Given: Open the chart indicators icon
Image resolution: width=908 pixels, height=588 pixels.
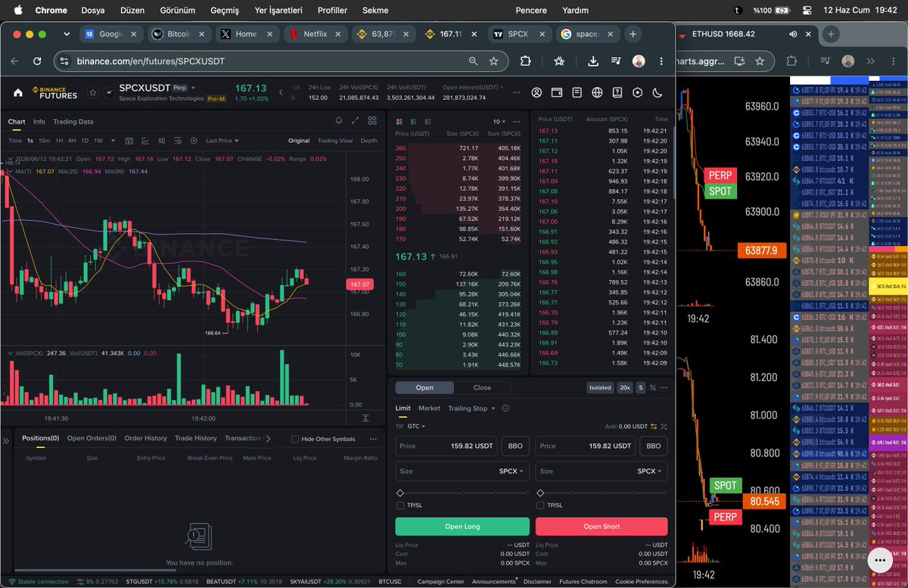Looking at the screenshot, I should coord(145,141).
